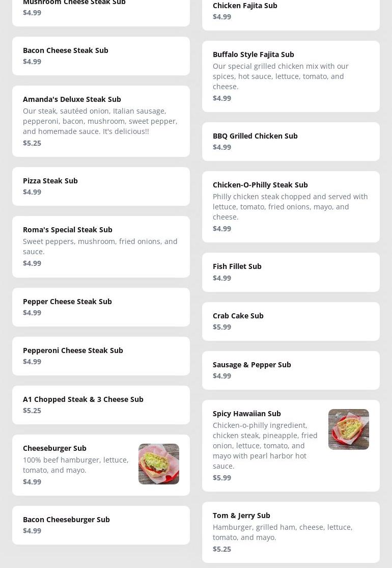Image resolution: width=392 pixels, height=568 pixels.
Task: Pick the Pepper Cheese Steak Sub
Action: 101,307
